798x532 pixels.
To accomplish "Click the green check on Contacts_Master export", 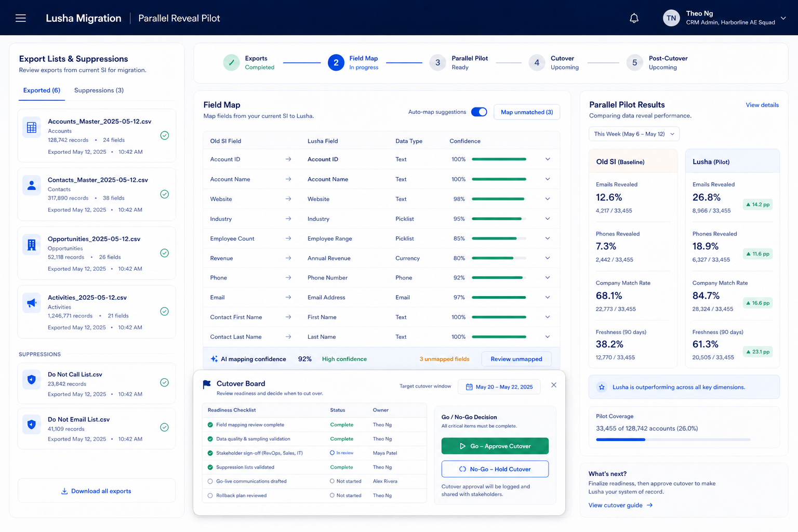I will (164, 194).
